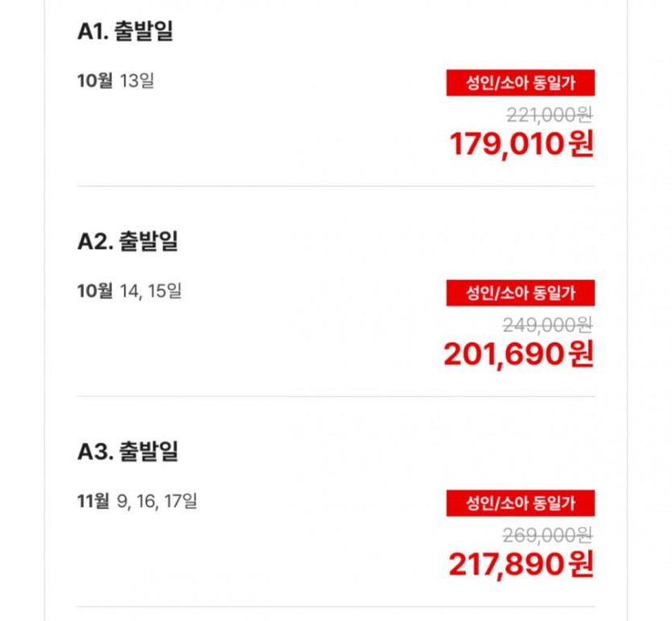Screen dimensions: 672x621
Task: Select the 13일 departure day
Action: click(x=137, y=81)
